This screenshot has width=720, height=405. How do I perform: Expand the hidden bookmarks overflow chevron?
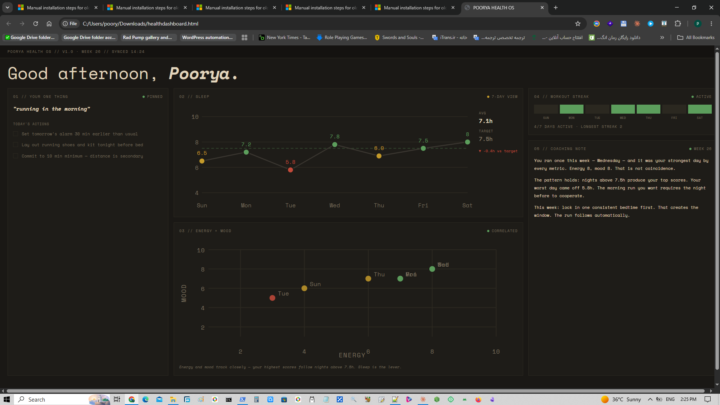(x=662, y=38)
